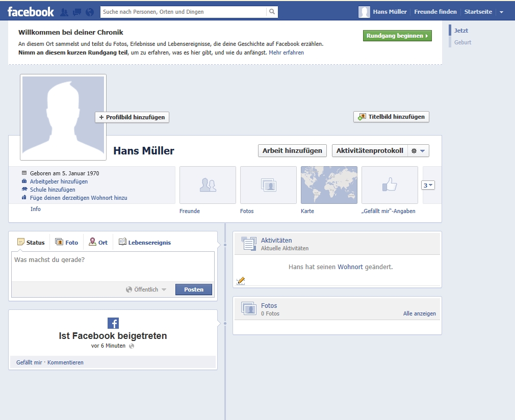Click the Facebook f icon in joined story
The width and height of the screenshot is (515, 420).
(x=113, y=323)
